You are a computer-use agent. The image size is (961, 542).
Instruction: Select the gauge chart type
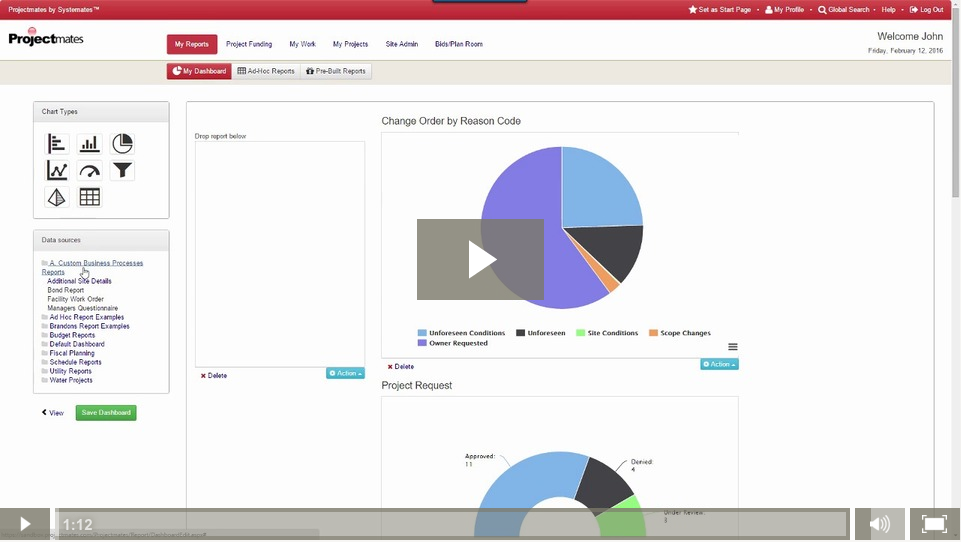89,170
